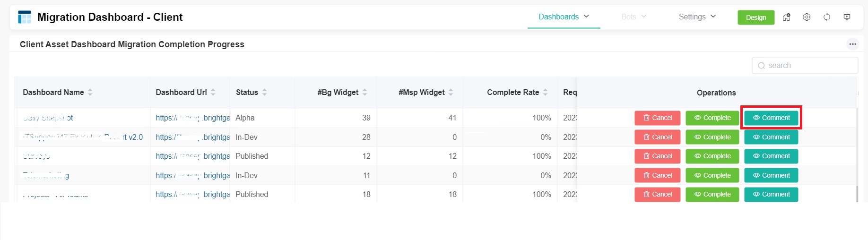Sort the #Msp Widget column
The width and height of the screenshot is (868, 240).
pos(451,92)
